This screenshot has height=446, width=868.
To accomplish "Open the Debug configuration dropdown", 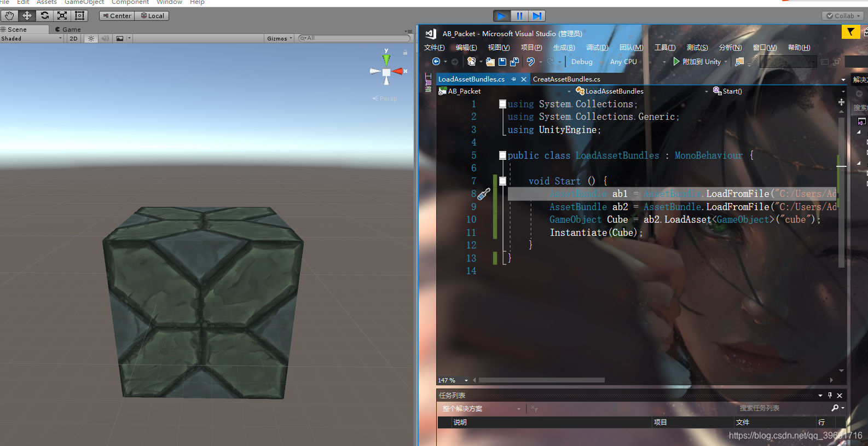I will pyautogui.click(x=586, y=62).
